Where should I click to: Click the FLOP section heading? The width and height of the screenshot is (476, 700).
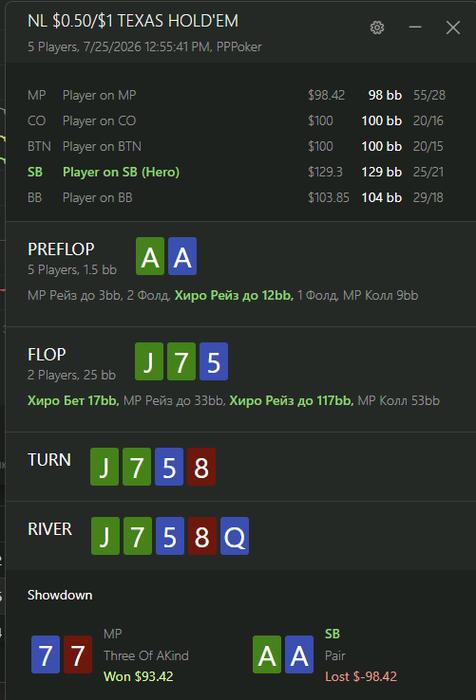coord(47,354)
